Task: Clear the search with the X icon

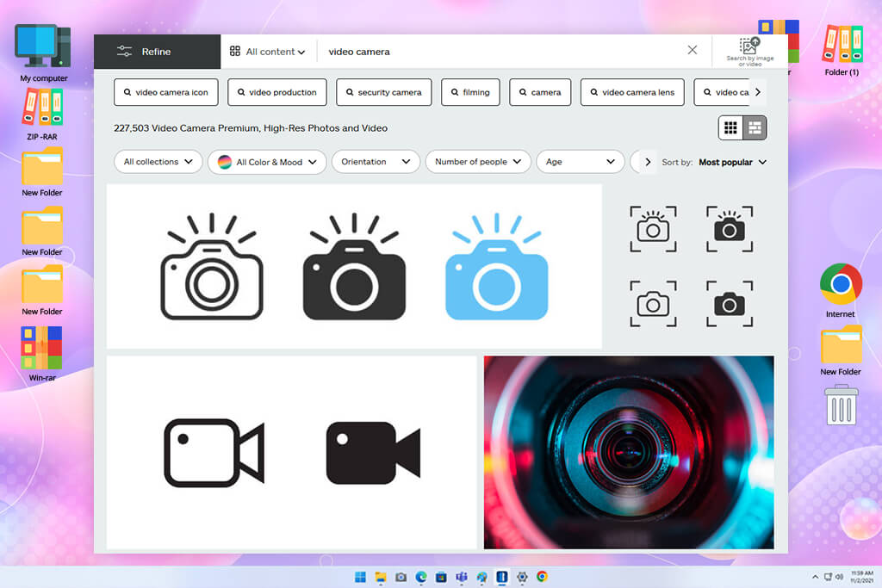Action: (x=693, y=50)
